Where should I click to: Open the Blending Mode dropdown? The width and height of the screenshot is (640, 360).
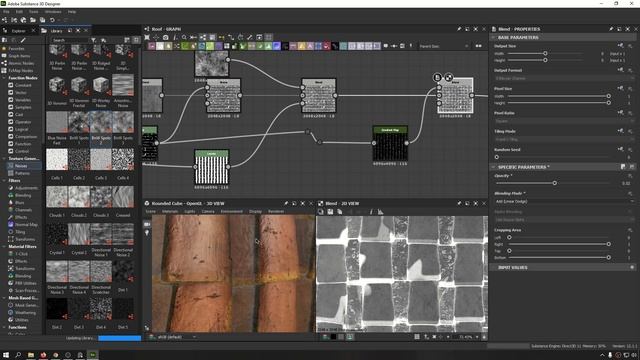[564, 201]
